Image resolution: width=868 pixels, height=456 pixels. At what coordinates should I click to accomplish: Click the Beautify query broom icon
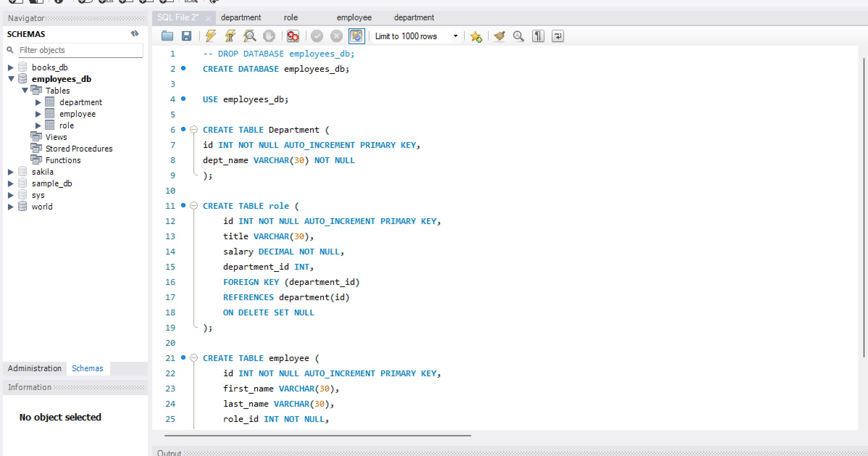coord(499,36)
